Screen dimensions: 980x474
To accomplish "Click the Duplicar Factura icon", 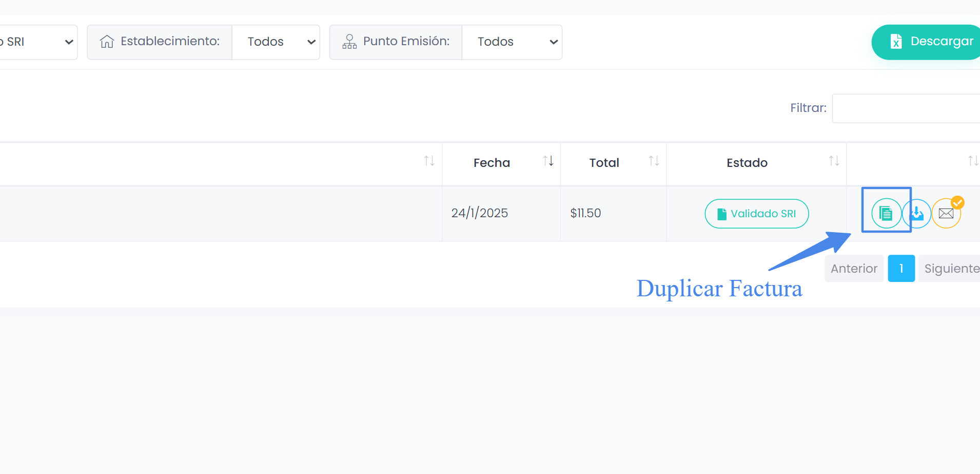I will point(886,213).
